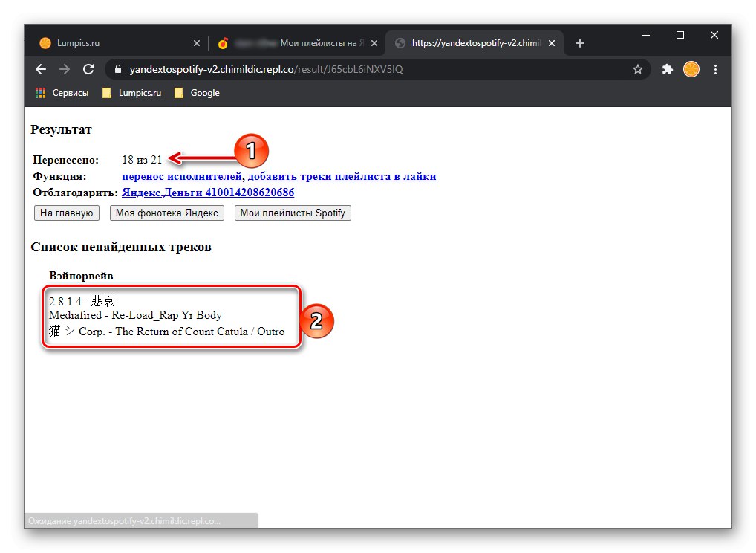Image resolution: width=756 pixels, height=553 pixels.
Task: Open the перенос исполнителей link
Action: (x=180, y=176)
